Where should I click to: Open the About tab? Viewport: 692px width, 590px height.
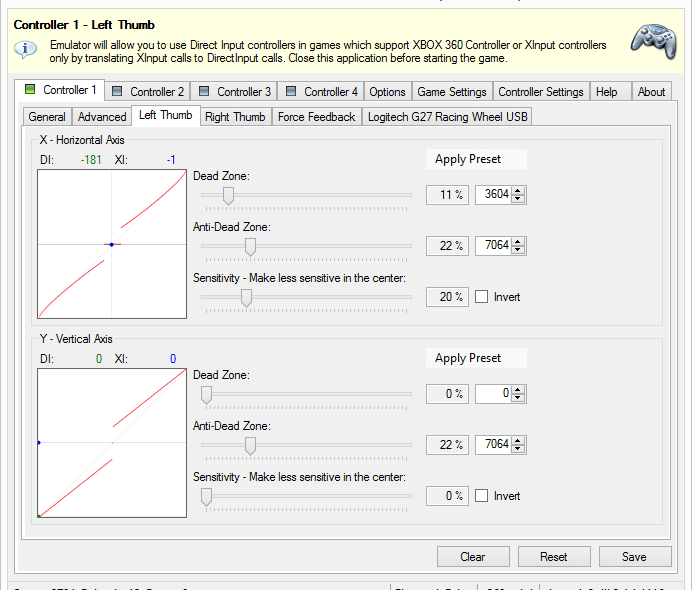point(651,92)
